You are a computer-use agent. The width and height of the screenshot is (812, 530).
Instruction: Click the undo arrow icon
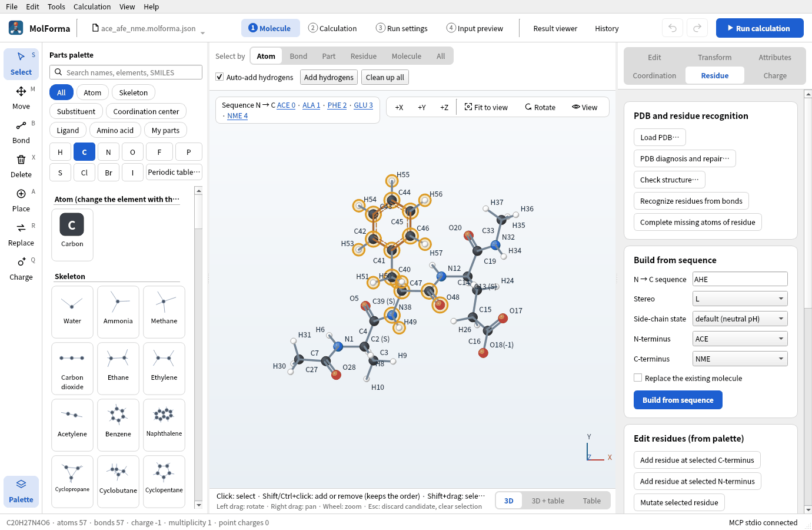[x=673, y=28]
